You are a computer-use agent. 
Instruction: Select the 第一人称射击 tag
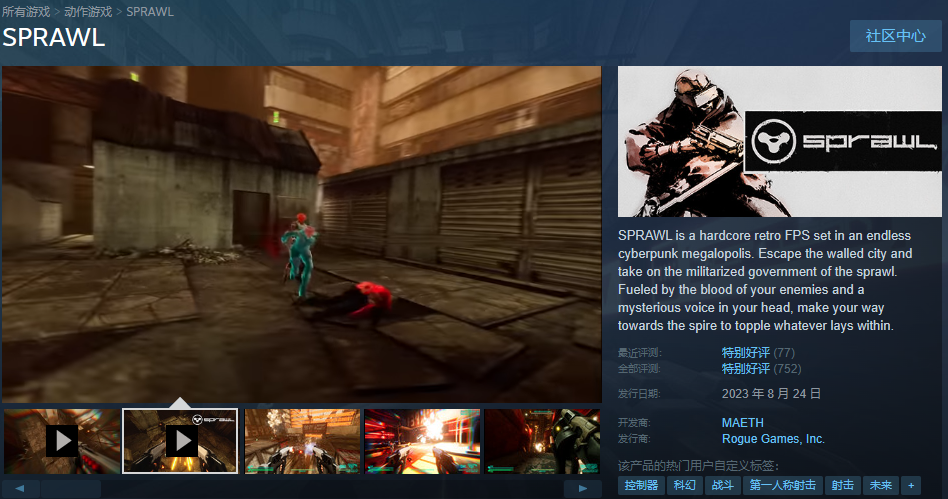click(x=782, y=485)
